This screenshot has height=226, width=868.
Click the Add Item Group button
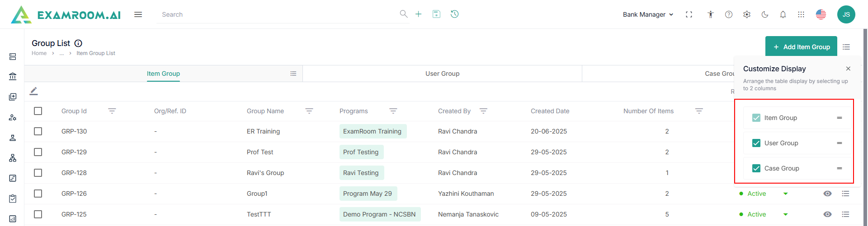click(x=801, y=47)
